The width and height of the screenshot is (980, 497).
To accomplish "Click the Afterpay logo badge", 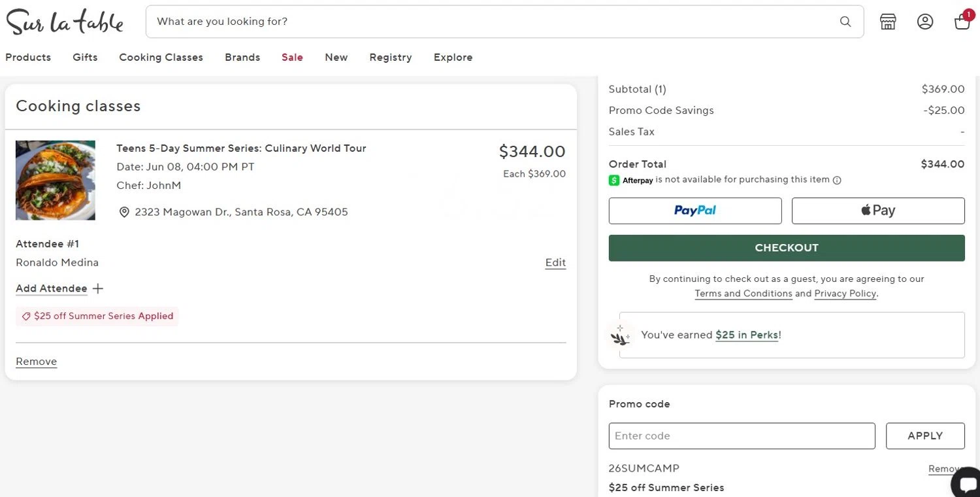I will (631, 180).
